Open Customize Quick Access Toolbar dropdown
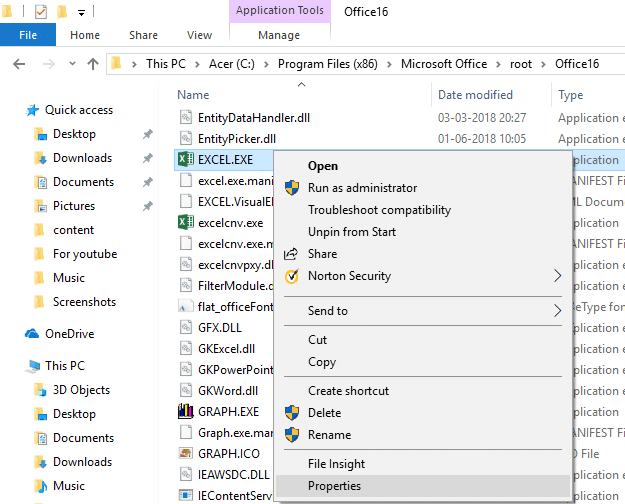 pos(81,13)
